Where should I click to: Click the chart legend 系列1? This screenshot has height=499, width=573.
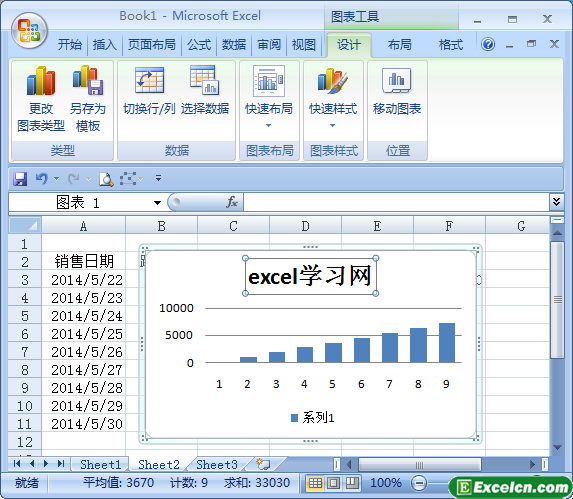[x=312, y=417]
